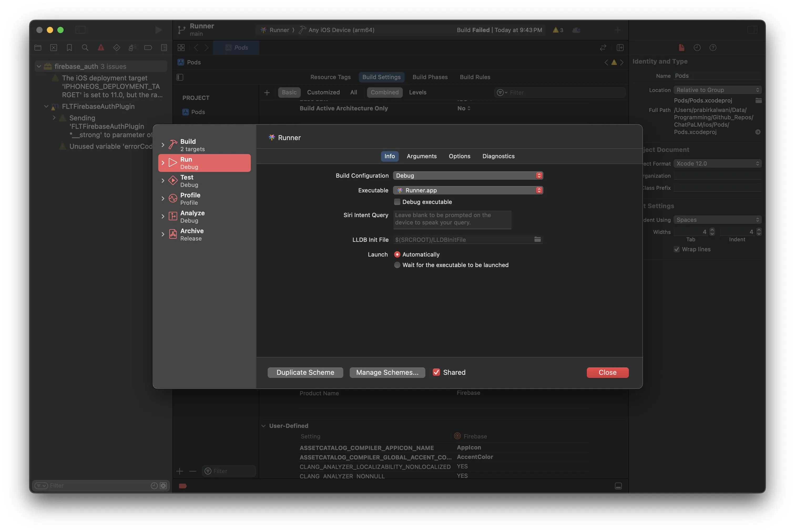
Task: Open the bookmark navigator icon
Action: click(x=69, y=48)
